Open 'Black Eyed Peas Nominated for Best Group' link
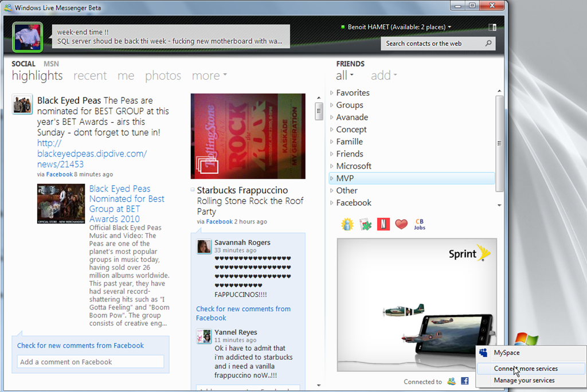The image size is (587, 392). tap(127, 203)
